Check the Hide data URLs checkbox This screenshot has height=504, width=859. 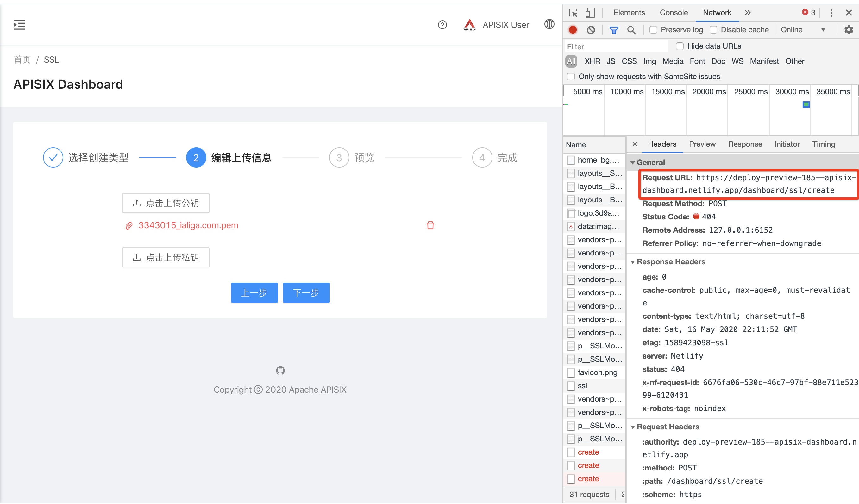coord(680,46)
